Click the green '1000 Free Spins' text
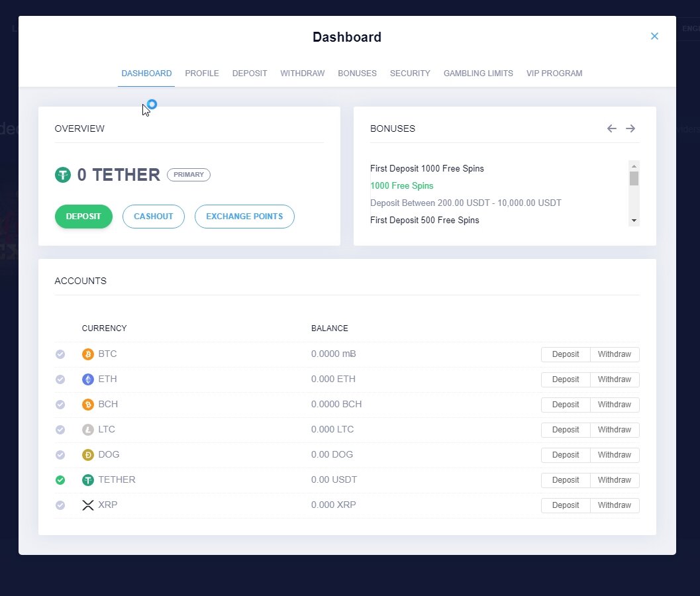 point(402,185)
